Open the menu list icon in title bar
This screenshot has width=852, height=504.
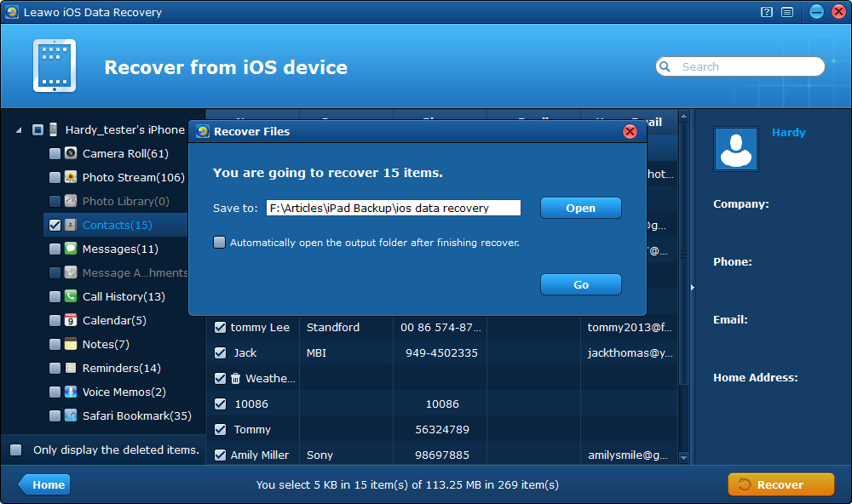(x=787, y=12)
